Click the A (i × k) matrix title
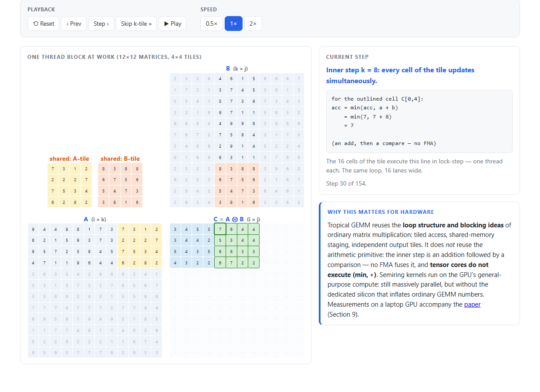This screenshot has width=540, height=392. click(x=95, y=219)
